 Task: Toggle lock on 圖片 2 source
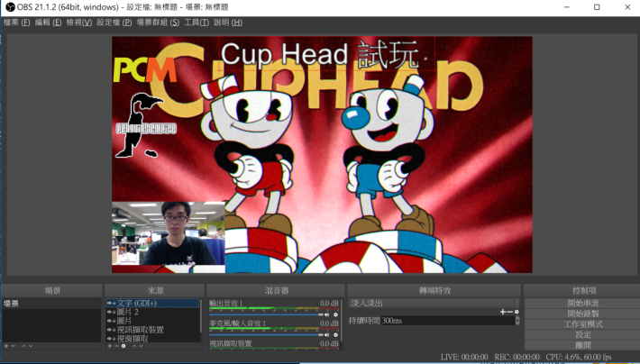tap(114, 312)
